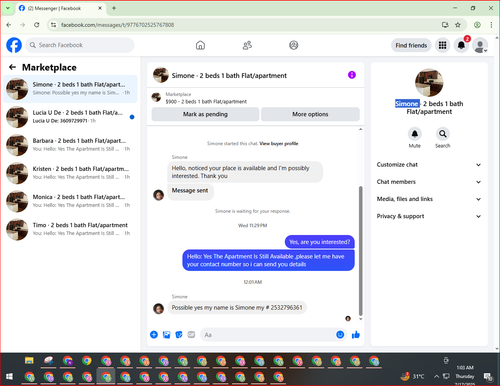
Task: Click the chat scrollbar thumb
Action: [360, 251]
